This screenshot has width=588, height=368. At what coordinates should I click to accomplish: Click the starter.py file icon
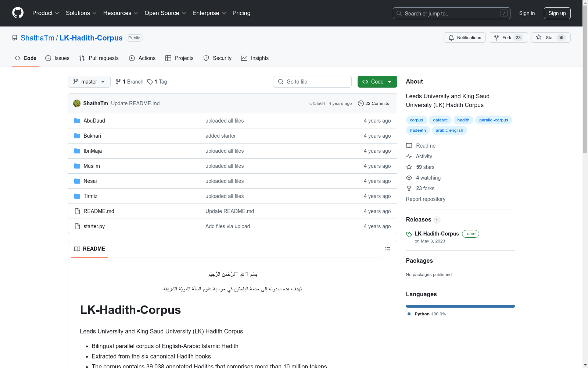point(77,226)
